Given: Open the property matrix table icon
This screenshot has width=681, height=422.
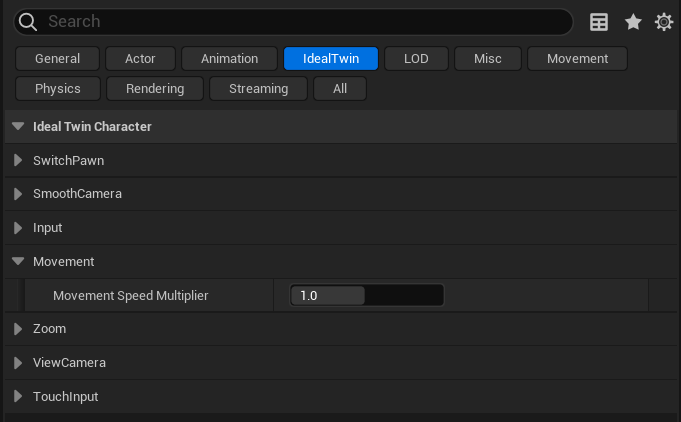Looking at the screenshot, I should (599, 22).
